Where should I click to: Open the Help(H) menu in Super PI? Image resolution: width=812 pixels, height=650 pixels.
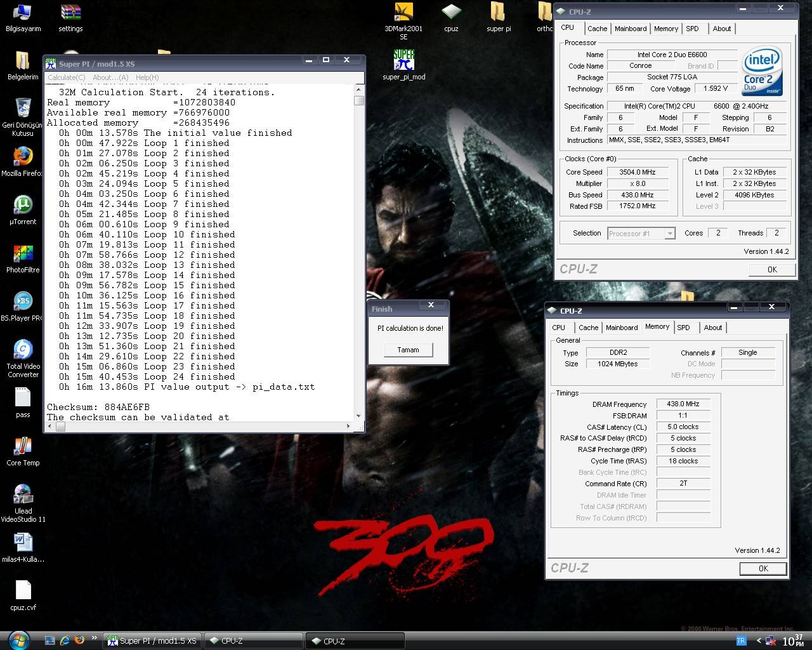tap(147, 77)
